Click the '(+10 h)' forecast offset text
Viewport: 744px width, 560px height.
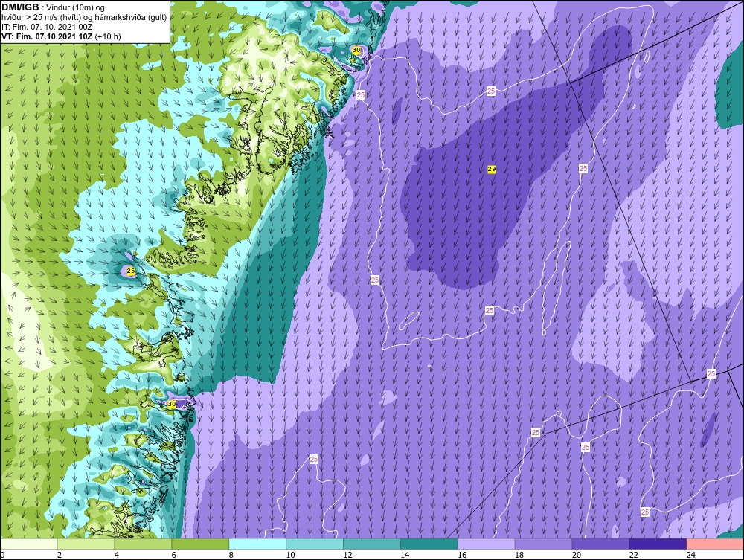(x=108, y=36)
